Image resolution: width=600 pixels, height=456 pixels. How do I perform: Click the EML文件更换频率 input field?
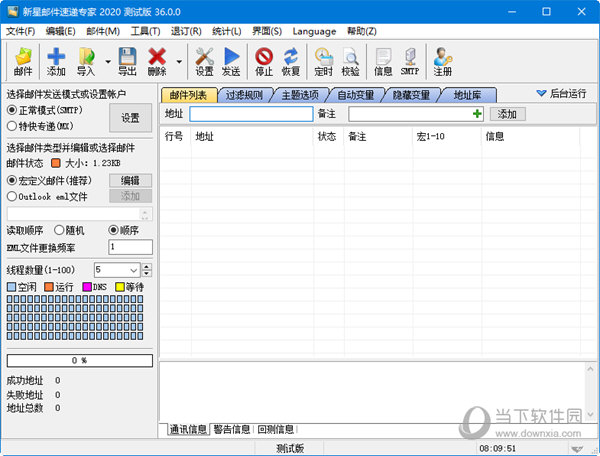pyautogui.click(x=130, y=247)
